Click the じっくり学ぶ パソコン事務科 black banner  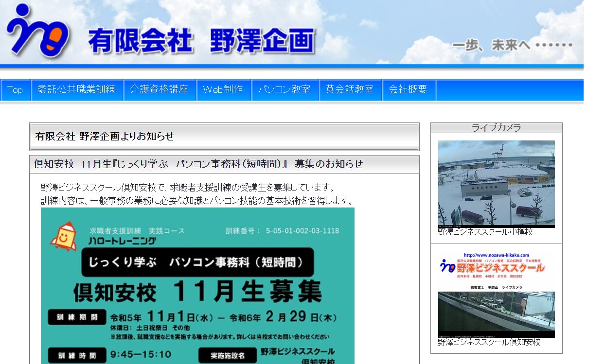(x=197, y=262)
